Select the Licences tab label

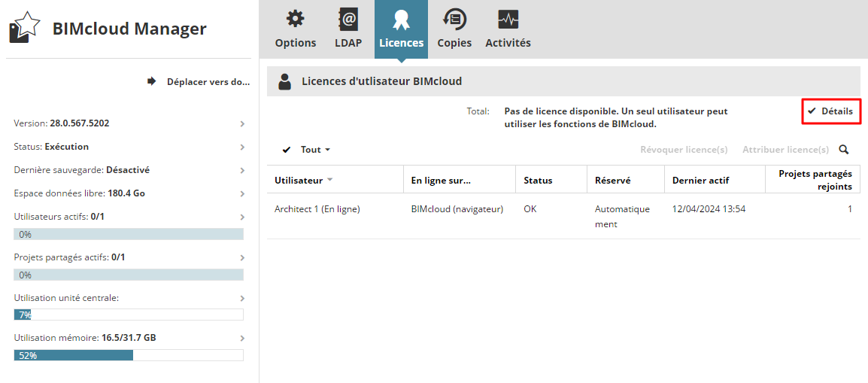(402, 43)
